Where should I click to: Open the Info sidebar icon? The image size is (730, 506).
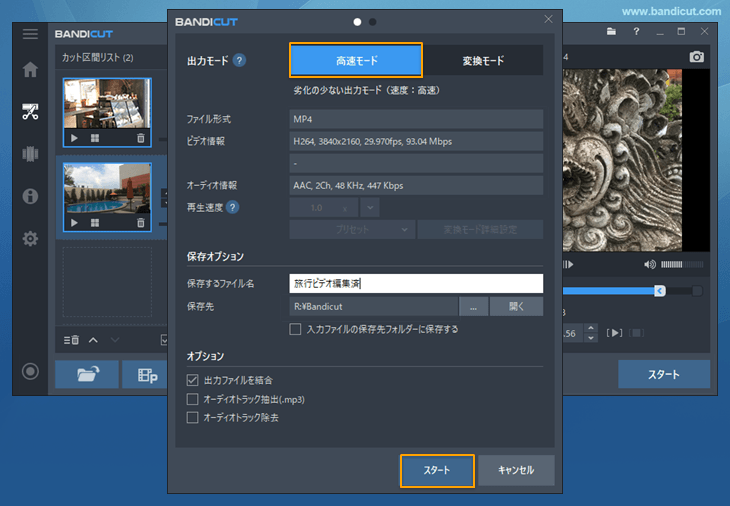point(30,196)
